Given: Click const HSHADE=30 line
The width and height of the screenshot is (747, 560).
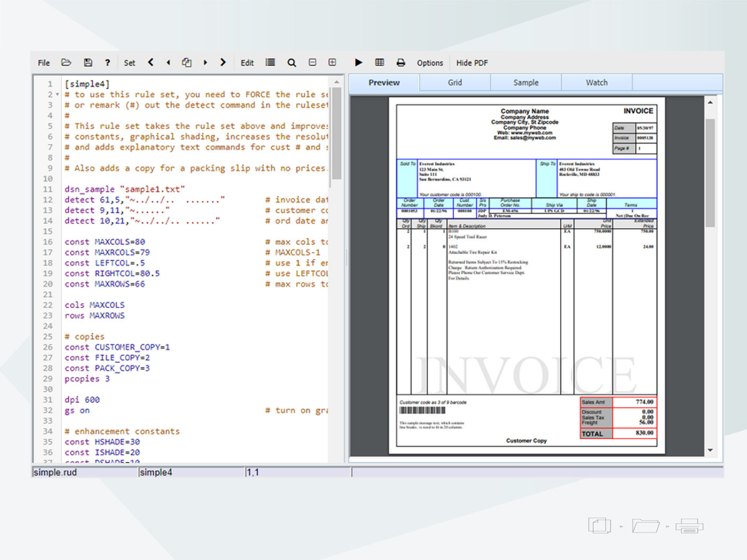Looking at the screenshot, I should tap(102, 442).
